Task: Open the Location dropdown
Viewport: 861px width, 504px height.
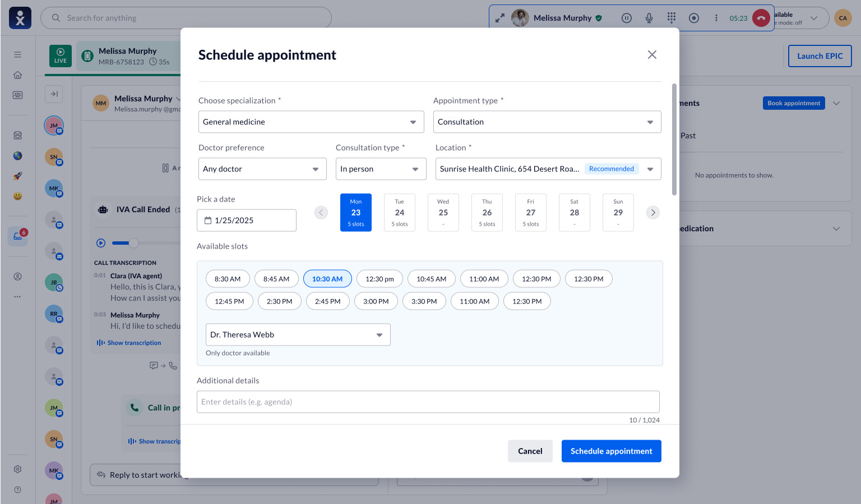Action: click(x=548, y=169)
